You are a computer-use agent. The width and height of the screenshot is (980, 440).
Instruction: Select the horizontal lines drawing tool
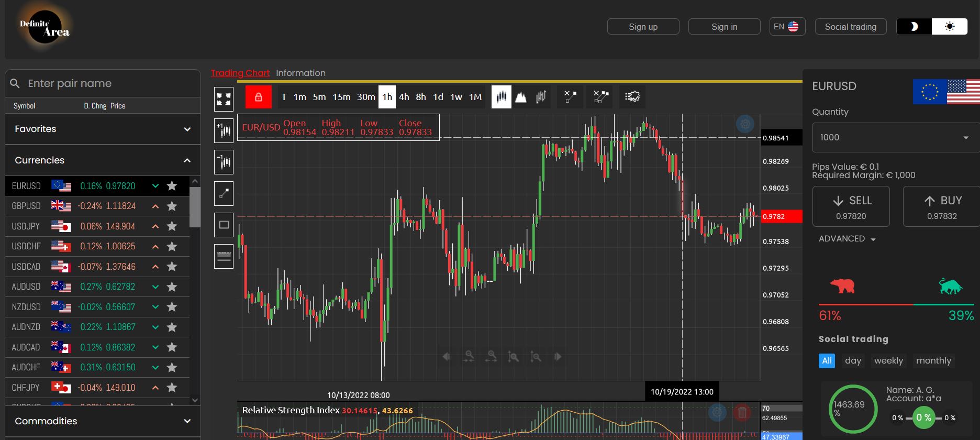(x=224, y=257)
